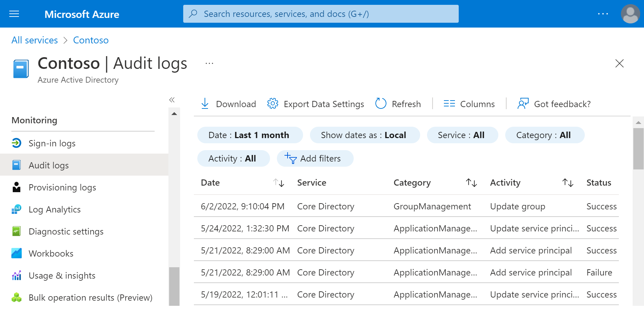Viewport: 644px width, 312px height.
Task: Click the Audit logs sidebar icon
Action: pyautogui.click(x=17, y=165)
